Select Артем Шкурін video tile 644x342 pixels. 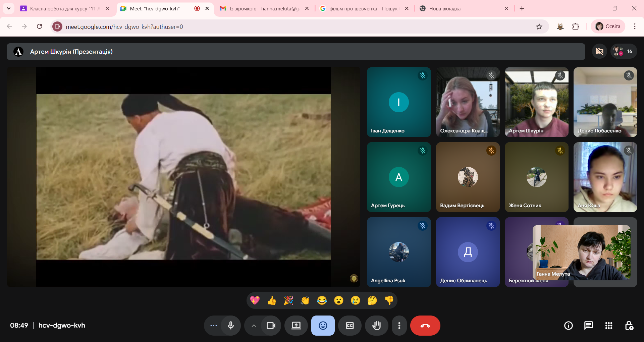tap(537, 102)
